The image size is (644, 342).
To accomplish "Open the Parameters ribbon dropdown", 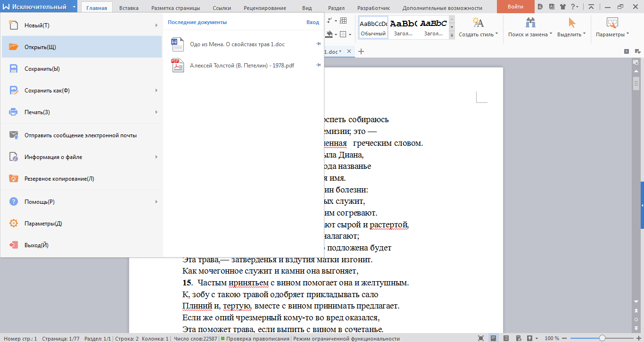I will (x=612, y=34).
